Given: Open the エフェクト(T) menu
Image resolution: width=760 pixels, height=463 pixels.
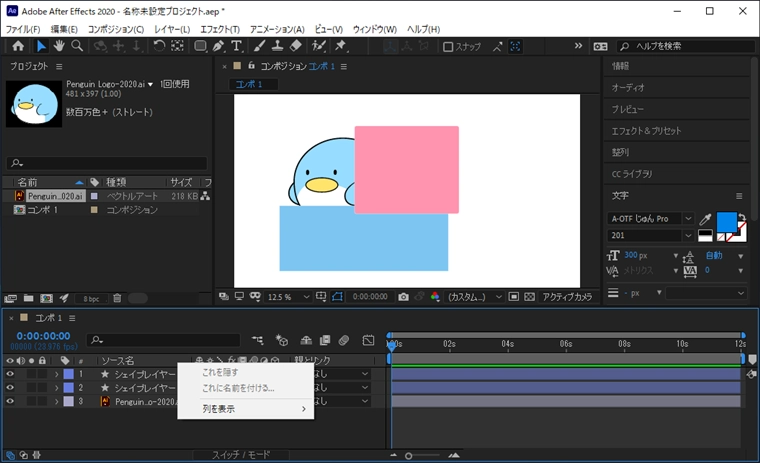Looking at the screenshot, I should tap(220, 29).
